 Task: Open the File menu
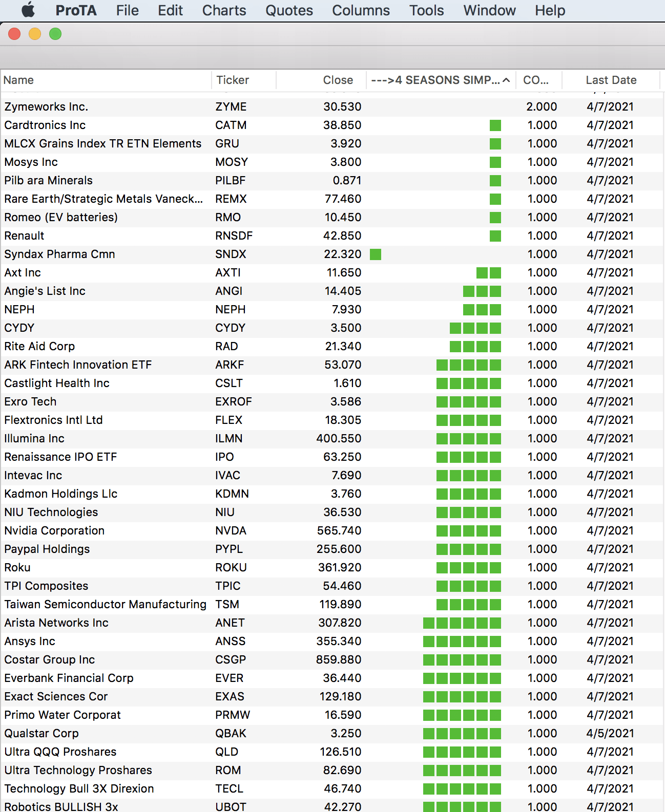127,10
